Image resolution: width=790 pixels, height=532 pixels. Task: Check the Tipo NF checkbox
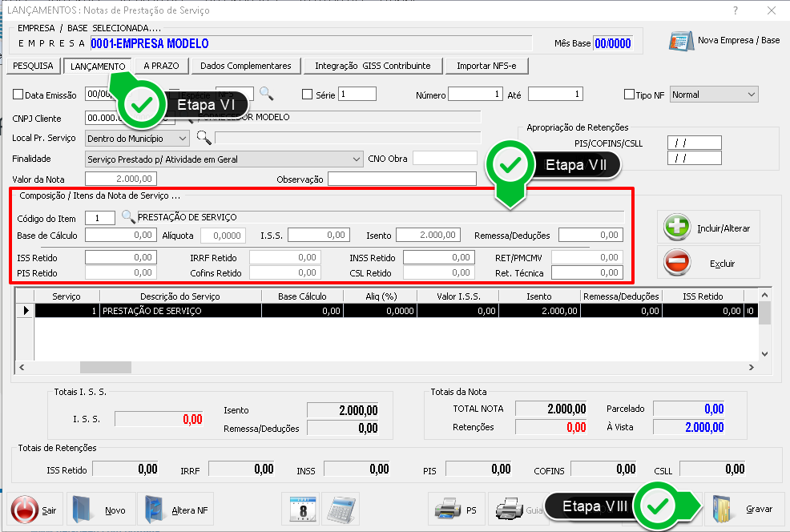[x=629, y=95]
